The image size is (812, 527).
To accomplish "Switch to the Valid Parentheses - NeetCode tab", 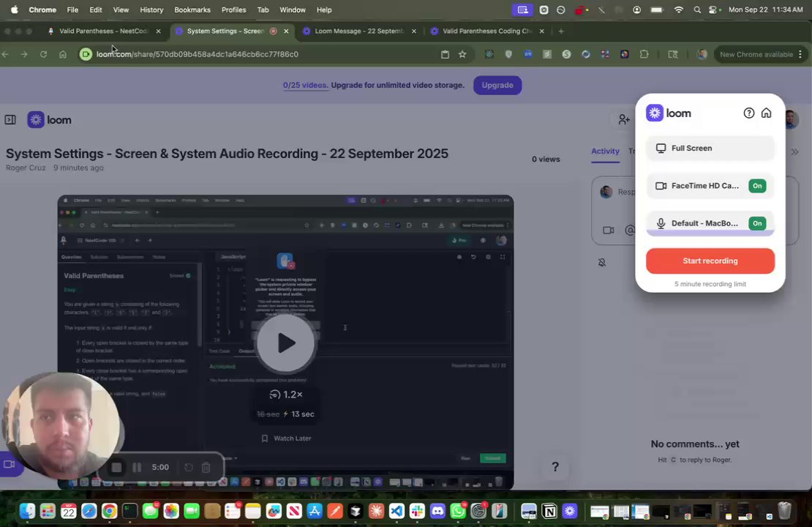I will 104,31.
